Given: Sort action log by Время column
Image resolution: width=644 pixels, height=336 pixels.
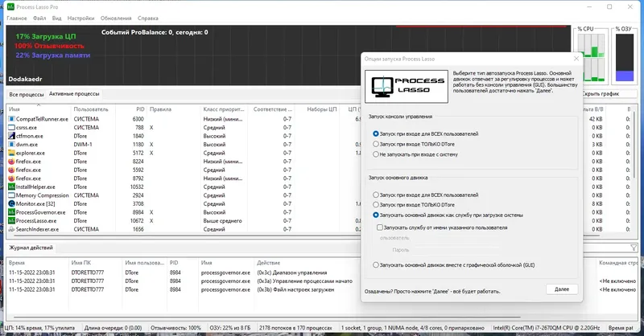Looking at the screenshot, I should [37, 263].
